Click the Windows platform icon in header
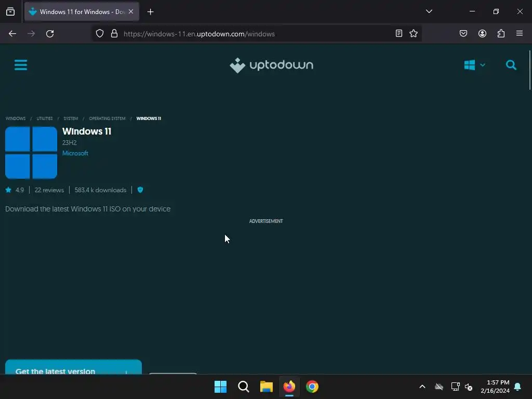Image resolution: width=532 pixels, height=399 pixels. [470, 65]
